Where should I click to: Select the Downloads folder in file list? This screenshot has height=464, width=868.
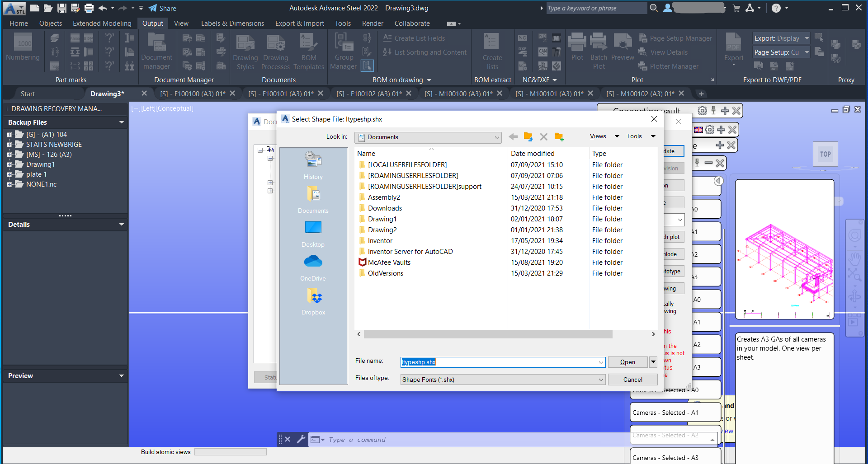385,208
